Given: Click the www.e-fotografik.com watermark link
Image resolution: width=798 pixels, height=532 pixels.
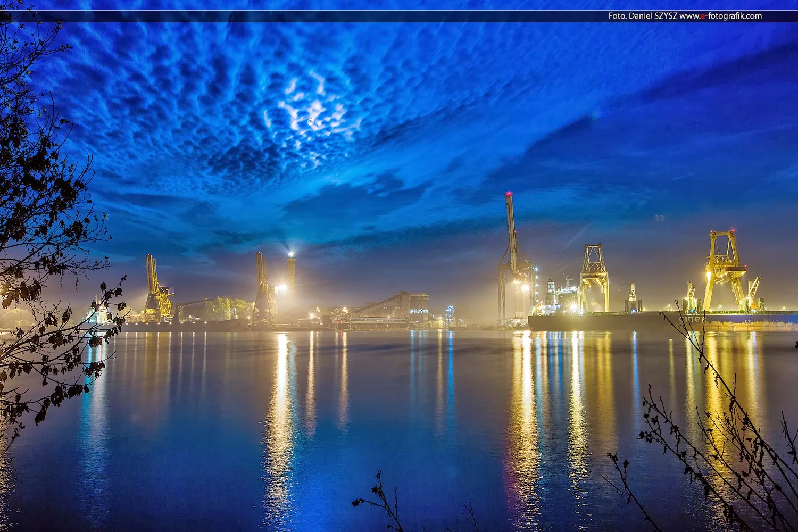Looking at the screenshot, I should (720, 16).
